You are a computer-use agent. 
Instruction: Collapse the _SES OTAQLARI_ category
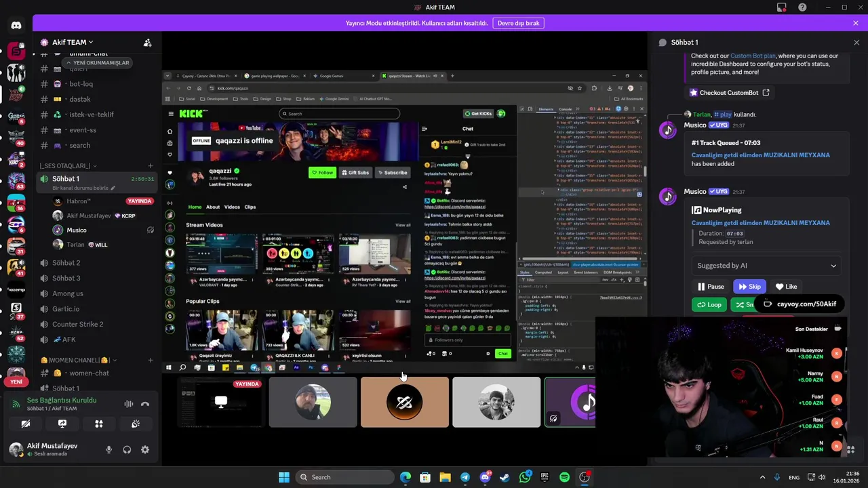68,166
